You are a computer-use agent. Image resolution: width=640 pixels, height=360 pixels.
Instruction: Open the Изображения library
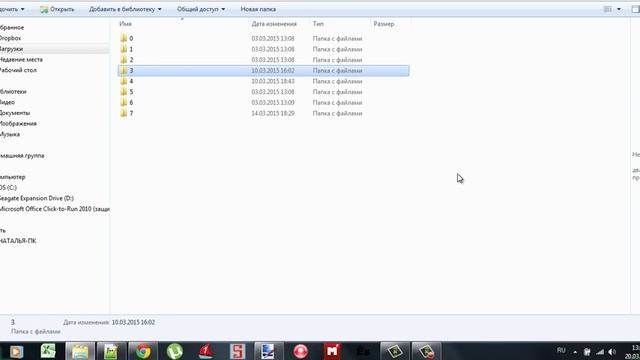point(18,123)
